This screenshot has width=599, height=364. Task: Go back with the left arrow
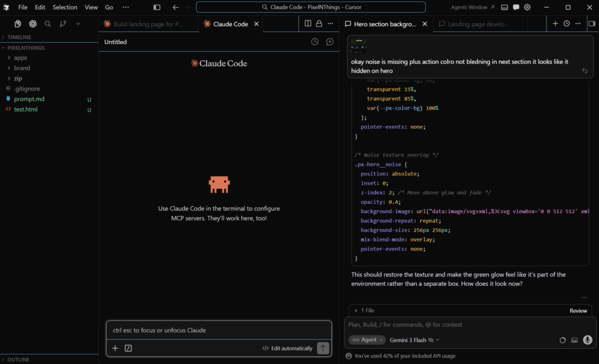click(x=175, y=7)
